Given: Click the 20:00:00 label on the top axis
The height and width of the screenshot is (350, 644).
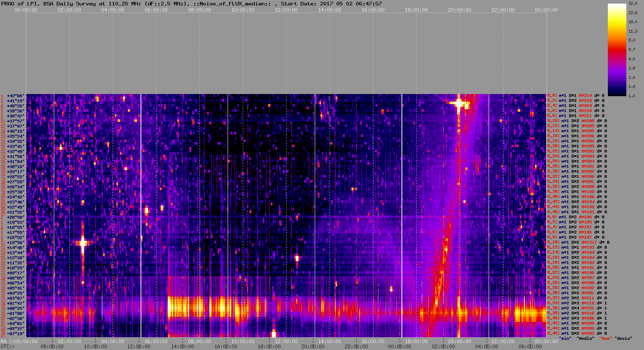Looking at the screenshot, I should [460, 10].
